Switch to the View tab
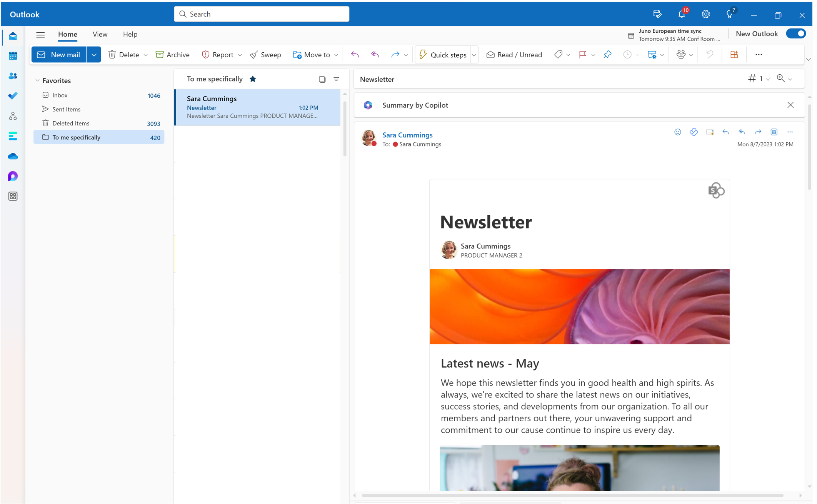 (100, 34)
